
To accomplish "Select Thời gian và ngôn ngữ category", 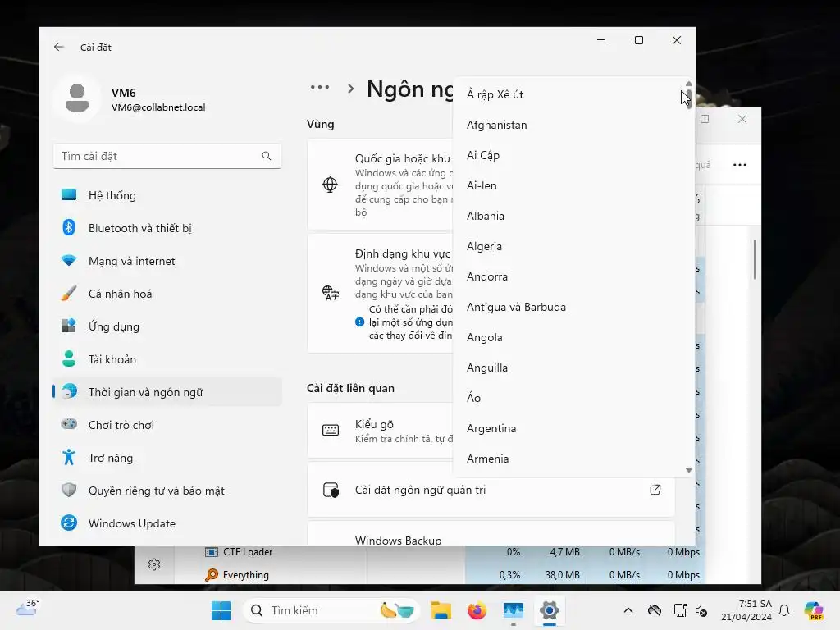I will pyautogui.click(x=167, y=392).
